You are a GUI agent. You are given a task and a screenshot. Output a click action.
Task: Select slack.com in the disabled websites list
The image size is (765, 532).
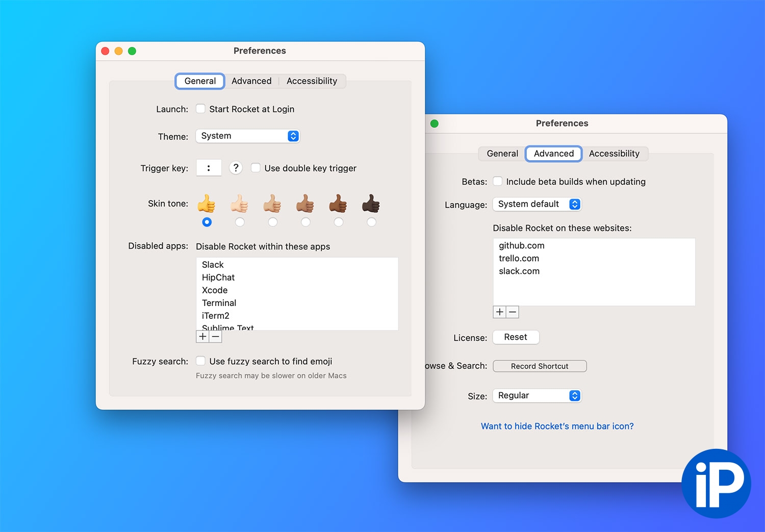(594, 271)
